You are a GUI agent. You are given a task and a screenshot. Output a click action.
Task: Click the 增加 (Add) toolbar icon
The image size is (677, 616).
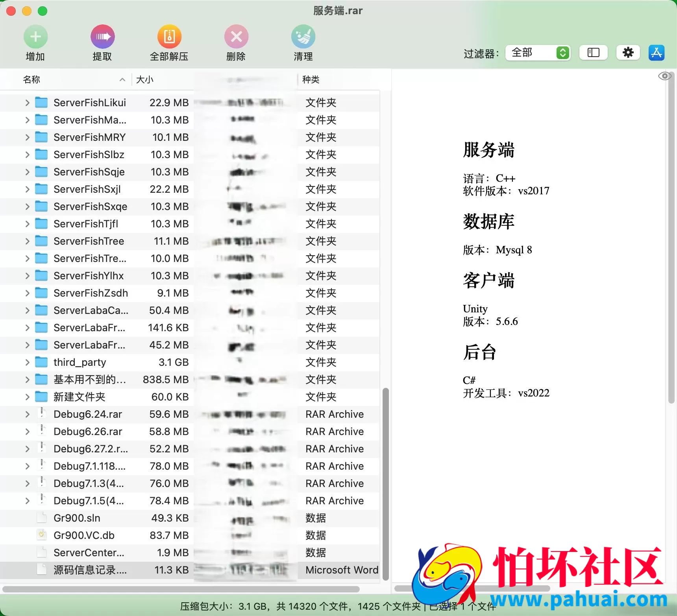(x=35, y=37)
